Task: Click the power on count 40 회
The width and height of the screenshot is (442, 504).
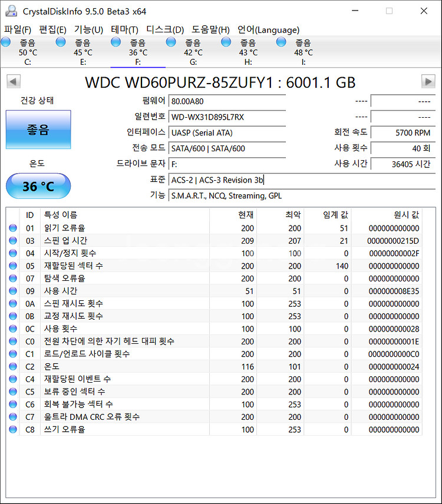Action: (x=403, y=148)
